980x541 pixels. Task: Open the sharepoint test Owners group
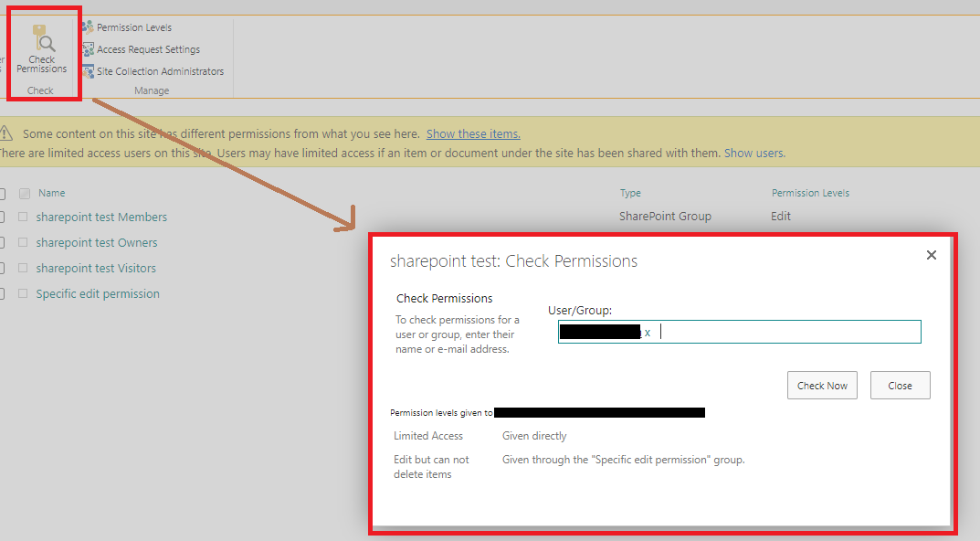pyautogui.click(x=96, y=243)
